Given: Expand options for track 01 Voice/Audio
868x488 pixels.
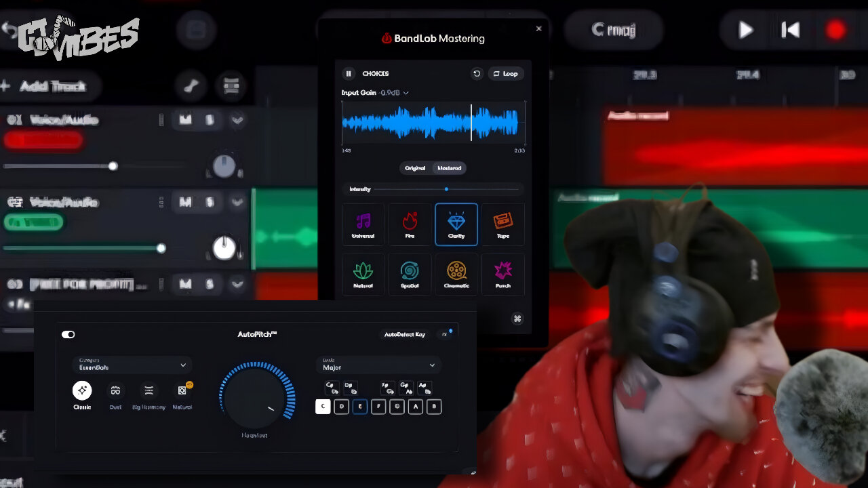Looking at the screenshot, I should (x=237, y=120).
